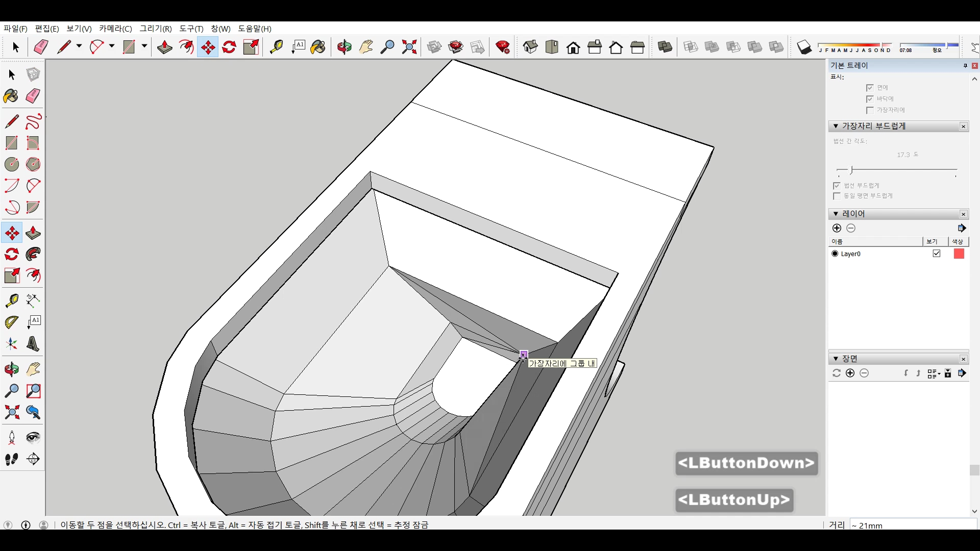Click add layer plus button
The image size is (980, 551).
837,228
